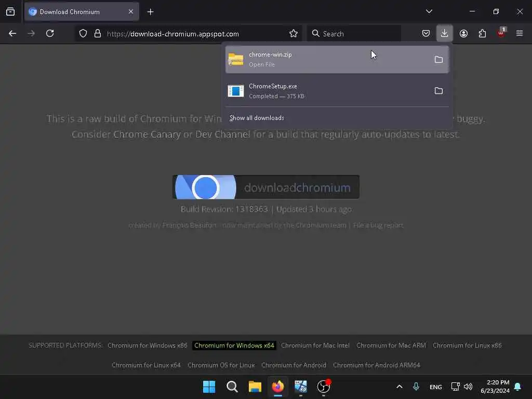Go forward with the forward arrow
532x399 pixels.
[31, 34]
